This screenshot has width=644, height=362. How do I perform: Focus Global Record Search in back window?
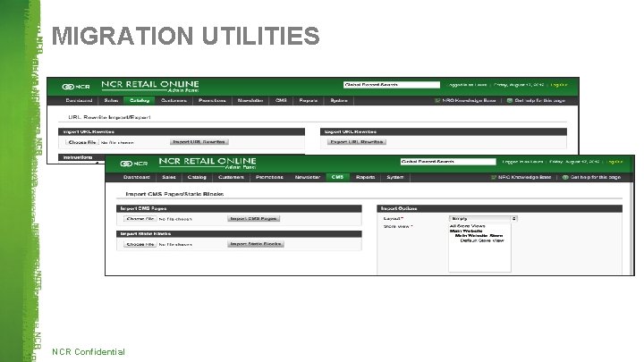pyautogui.click(x=392, y=85)
